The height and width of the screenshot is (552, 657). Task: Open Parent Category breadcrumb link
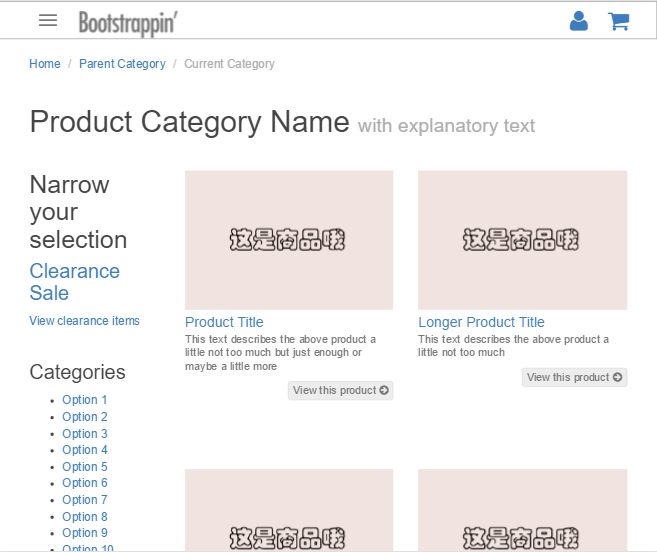pos(122,64)
